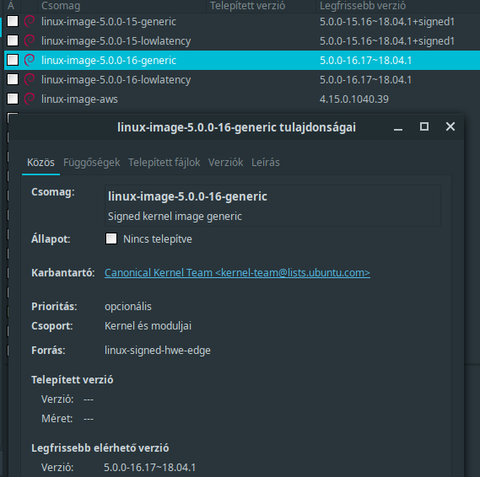The width and height of the screenshot is (480, 477).
Task: Show the Leírás tab
Action: pyautogui.click(x=265, y=162)
